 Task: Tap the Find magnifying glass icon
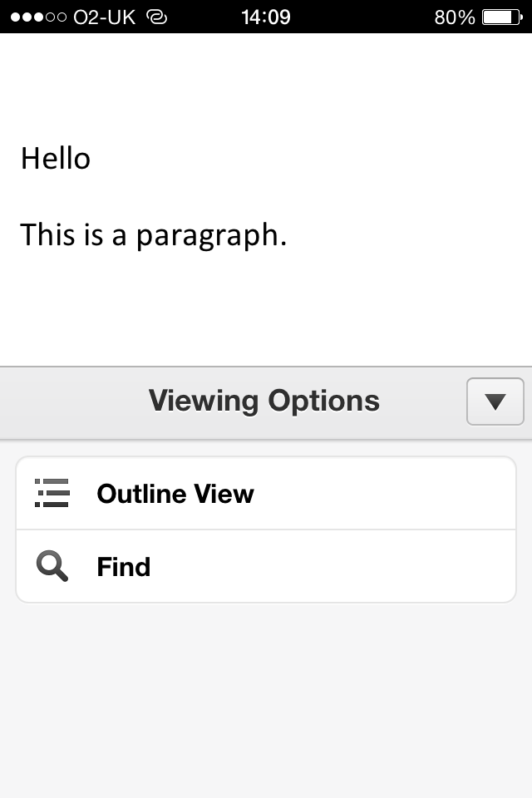point(52,566)
